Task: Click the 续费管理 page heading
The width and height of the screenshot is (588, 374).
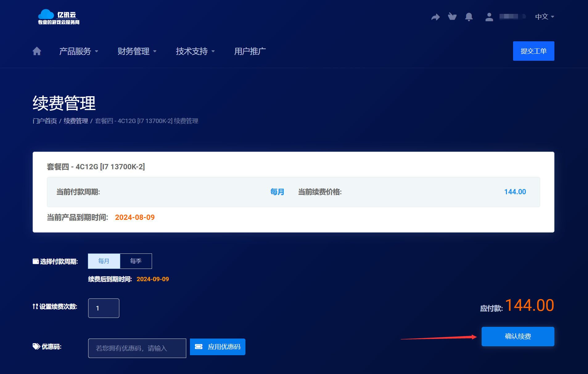Action: point(64,103)
